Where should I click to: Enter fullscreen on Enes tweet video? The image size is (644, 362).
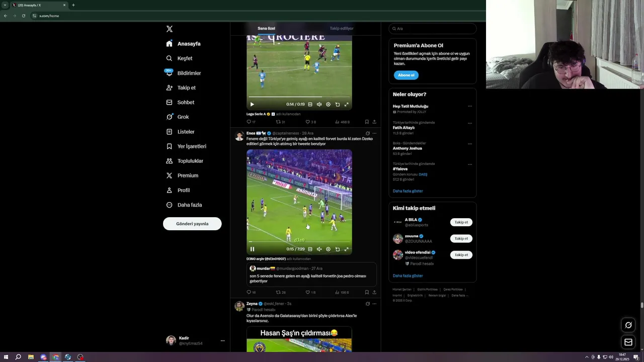click(x=346, y=249)
